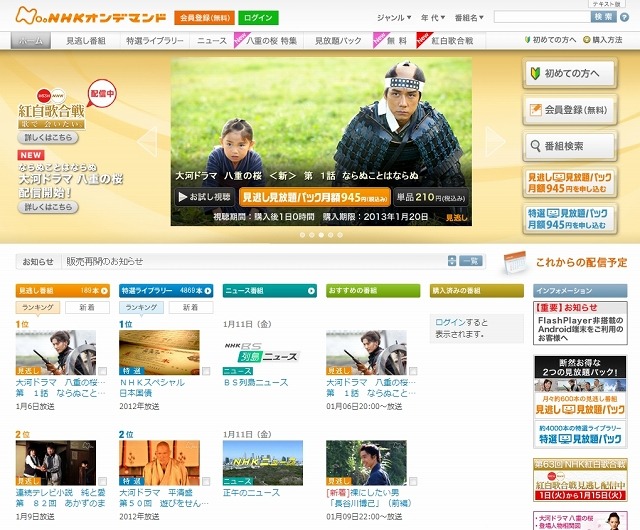Screen dimensions: 640x530
Task: Click the NHK BS列島ニュース logo thumbnail
Action: click(262, 352)
